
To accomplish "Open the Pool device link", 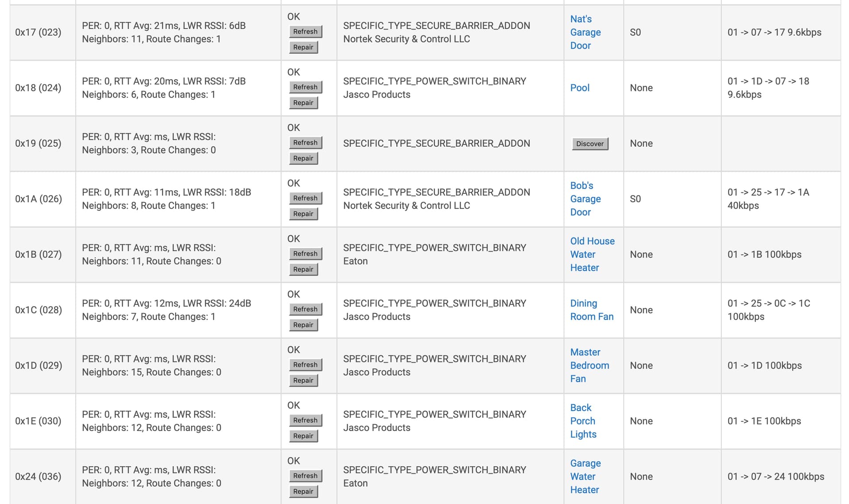I will [580, 88].
